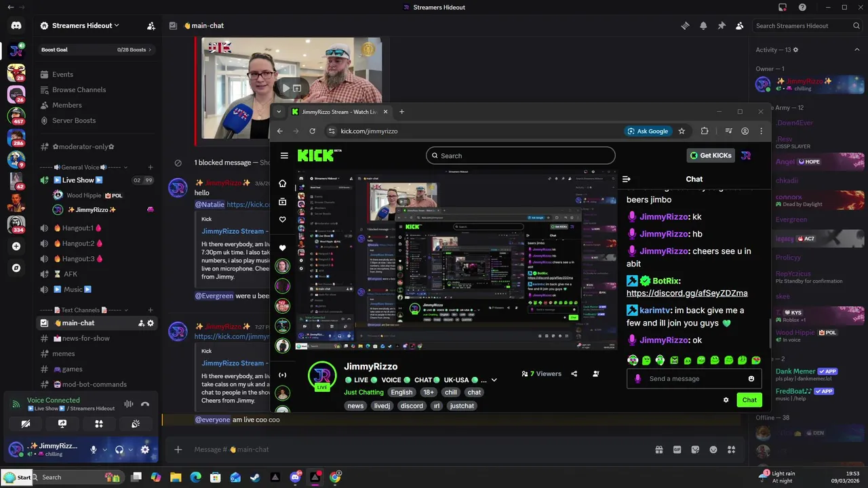Open the discord.gg/afSeyZDZma link in chat
Screen dimensions: 868x488
[x=687, y=293]
